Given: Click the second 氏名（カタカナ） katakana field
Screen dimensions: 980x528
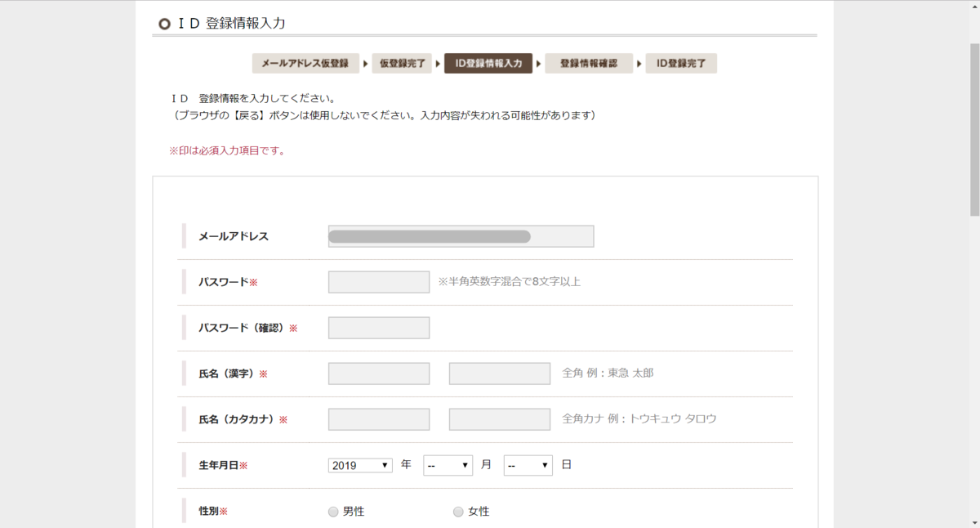Looking at the screenshot, I should pyautogui.click(x=499, y=418).
